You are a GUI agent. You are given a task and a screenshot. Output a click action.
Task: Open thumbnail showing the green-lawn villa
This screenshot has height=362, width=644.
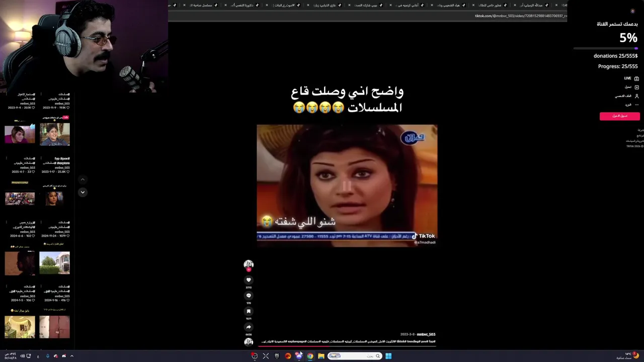[54, 263]
